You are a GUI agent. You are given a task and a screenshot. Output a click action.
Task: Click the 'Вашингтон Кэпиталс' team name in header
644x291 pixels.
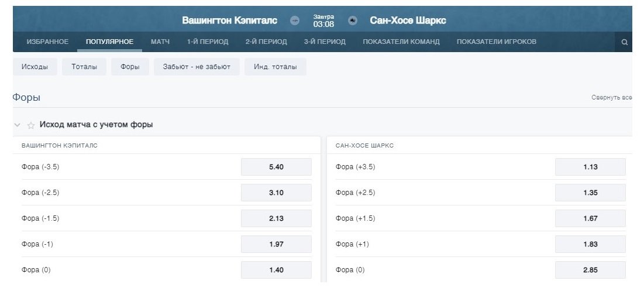pyautogui.click(x=230, y=20)
